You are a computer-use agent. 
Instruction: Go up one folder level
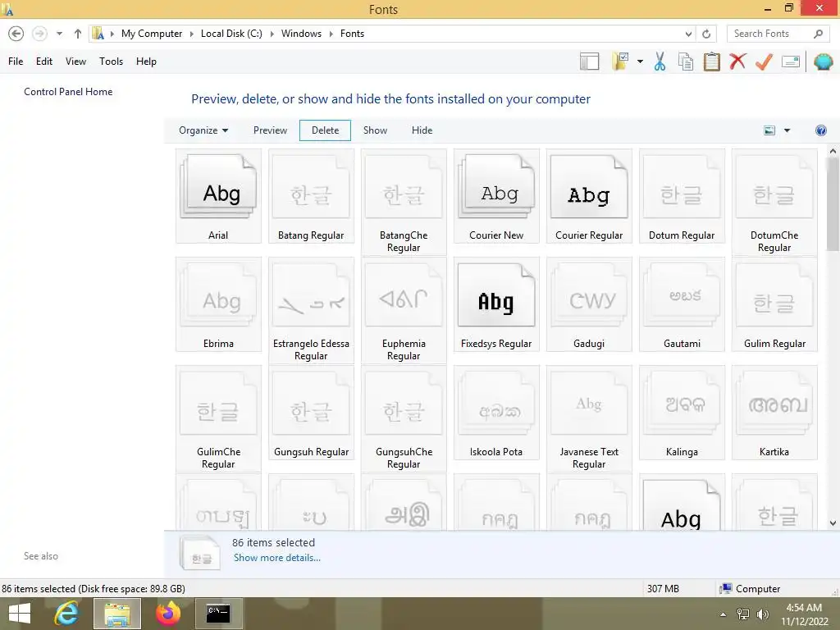tap(78, 34)
